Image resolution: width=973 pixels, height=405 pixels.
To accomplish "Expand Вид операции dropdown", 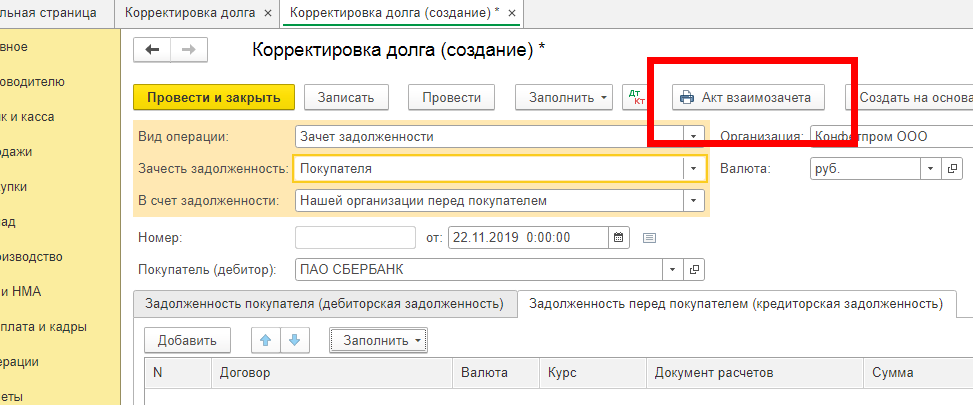I will 694,137.
